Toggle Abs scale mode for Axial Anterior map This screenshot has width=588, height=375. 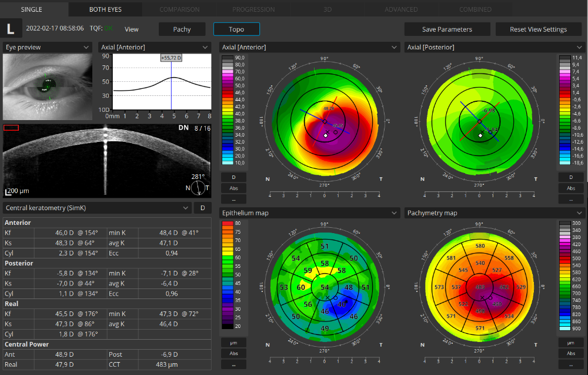pyautogui.click(x=233, y=188)
